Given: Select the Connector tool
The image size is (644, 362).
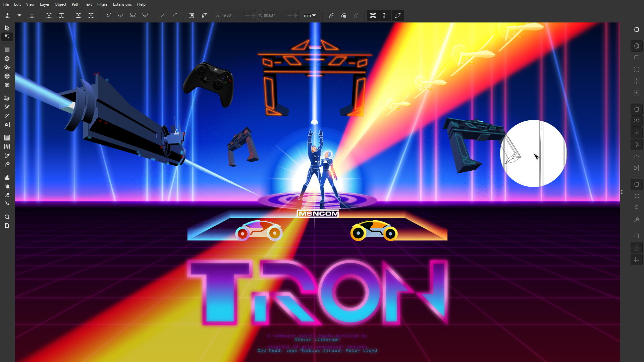Looking at the screenshot, I should [7, 203].
